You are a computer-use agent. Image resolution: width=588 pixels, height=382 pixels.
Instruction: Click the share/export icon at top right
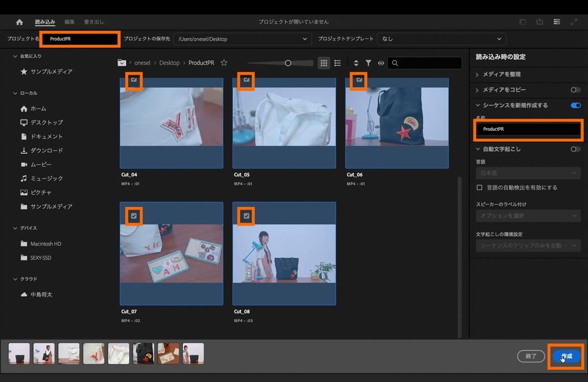[539, 22]
